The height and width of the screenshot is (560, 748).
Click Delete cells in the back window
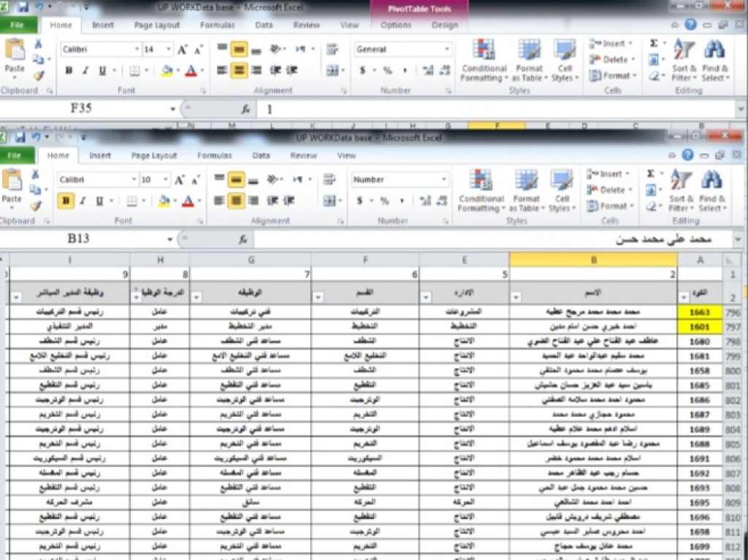point(614,60)
